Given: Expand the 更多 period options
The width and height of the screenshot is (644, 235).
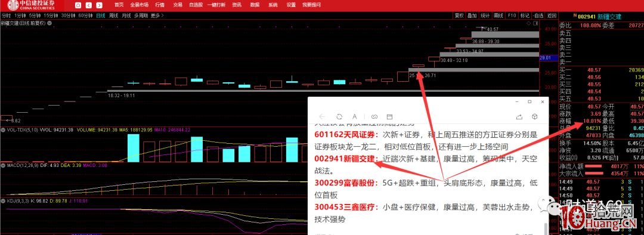Looking at the screenshot, I should pos(157,16).
